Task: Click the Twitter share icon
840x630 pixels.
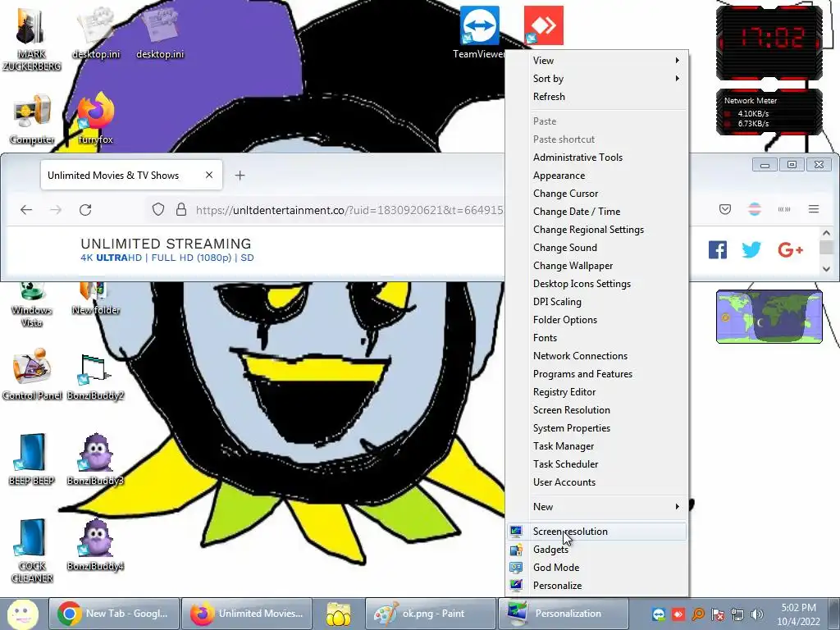Action: point(751,249)
